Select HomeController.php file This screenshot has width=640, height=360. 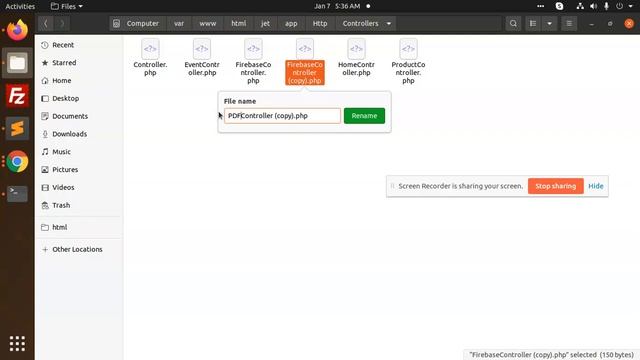[356, 57]
